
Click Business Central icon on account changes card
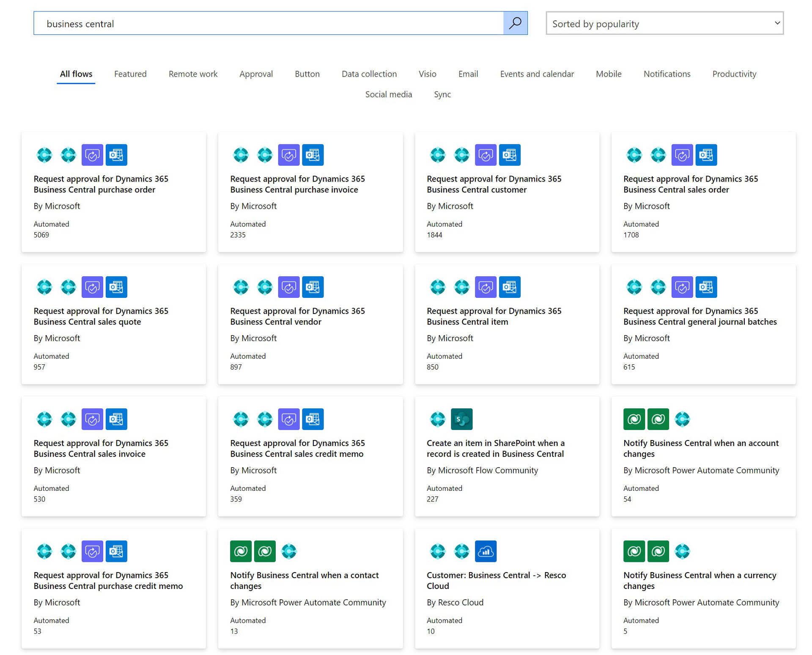pos(682,419)
